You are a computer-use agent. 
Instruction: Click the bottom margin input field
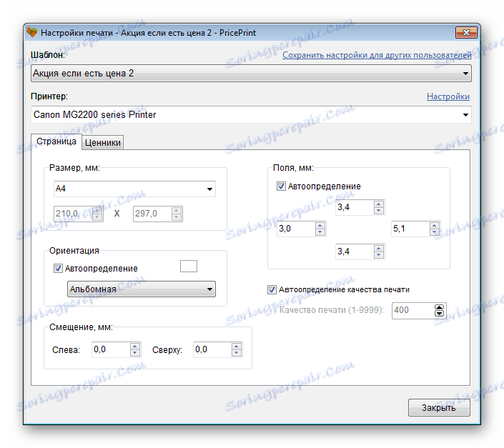(355, 252)
